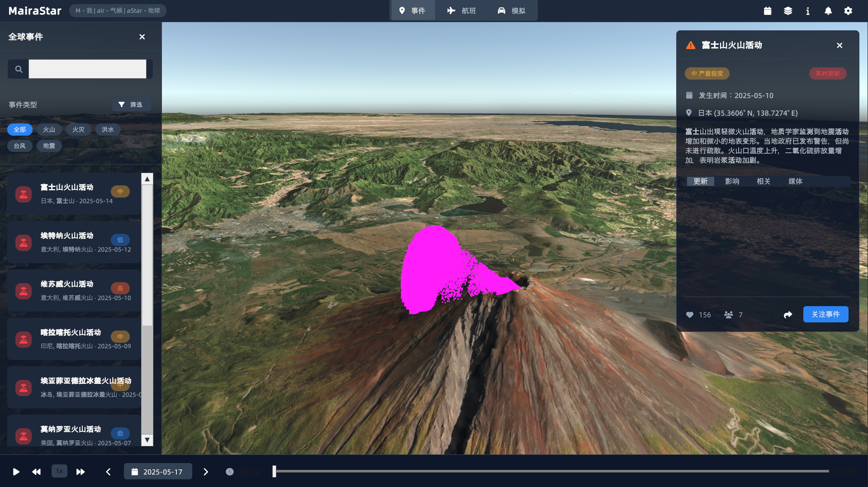868x487 pixels.
Task: Go to next date with right chevron
Action: pos(206,472)
